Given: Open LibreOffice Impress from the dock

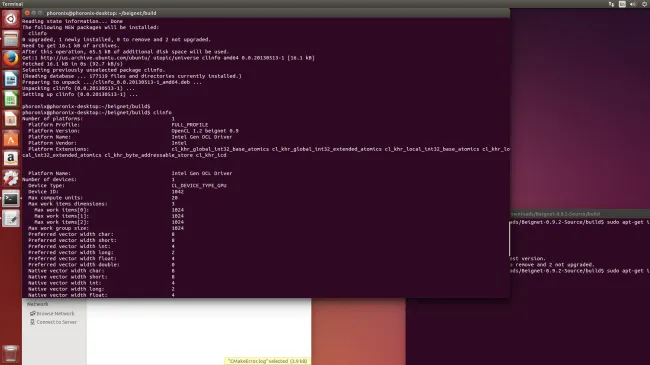Looking at the screenshot, I should pos(11,119).
